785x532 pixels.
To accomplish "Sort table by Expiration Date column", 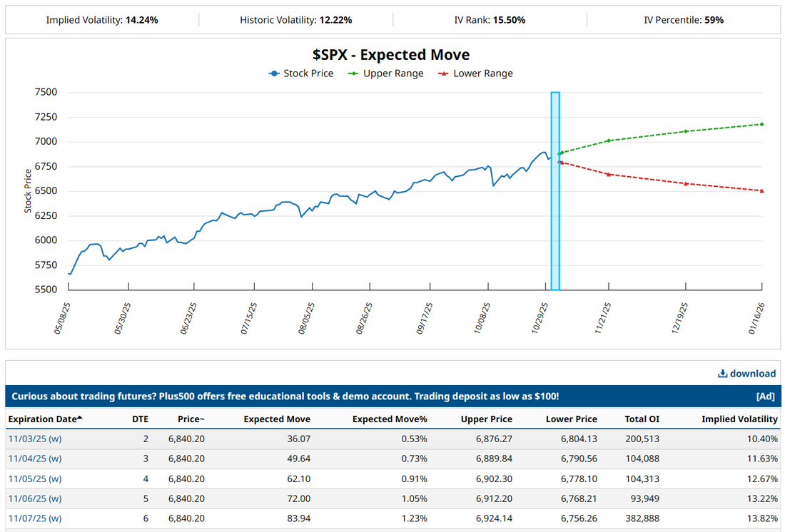I will coord(41,419).
